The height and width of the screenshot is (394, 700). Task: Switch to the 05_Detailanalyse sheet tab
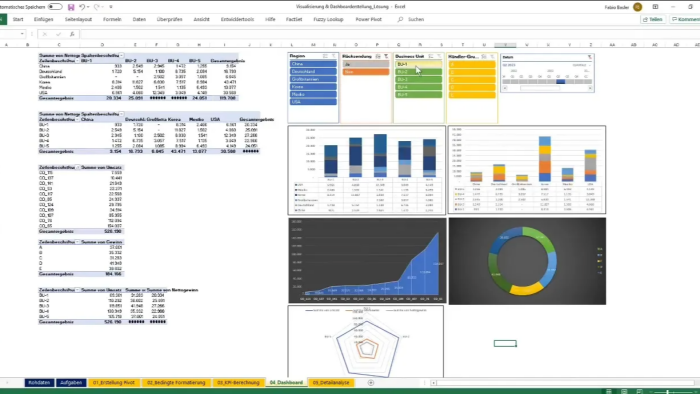(x=331, y=382)
